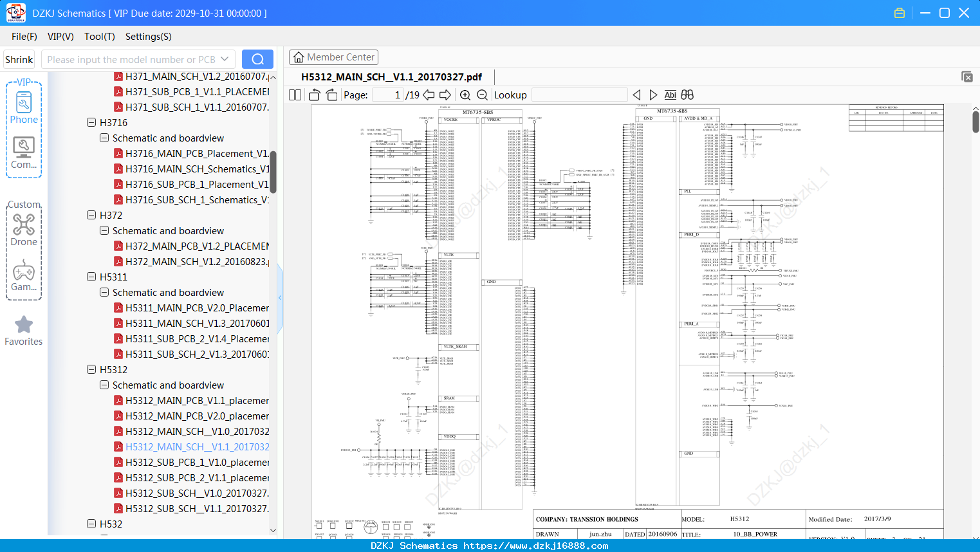Open H5312_SUB_PCB_1_V1.0 placement file
This screenshot has width=980, height=552.
(192, 462)
